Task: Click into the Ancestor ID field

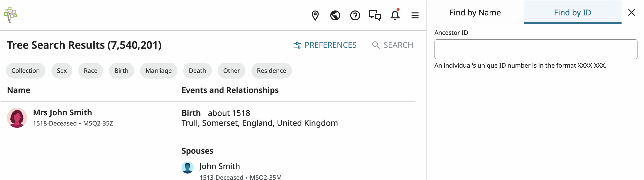Action: pos(536,49)
